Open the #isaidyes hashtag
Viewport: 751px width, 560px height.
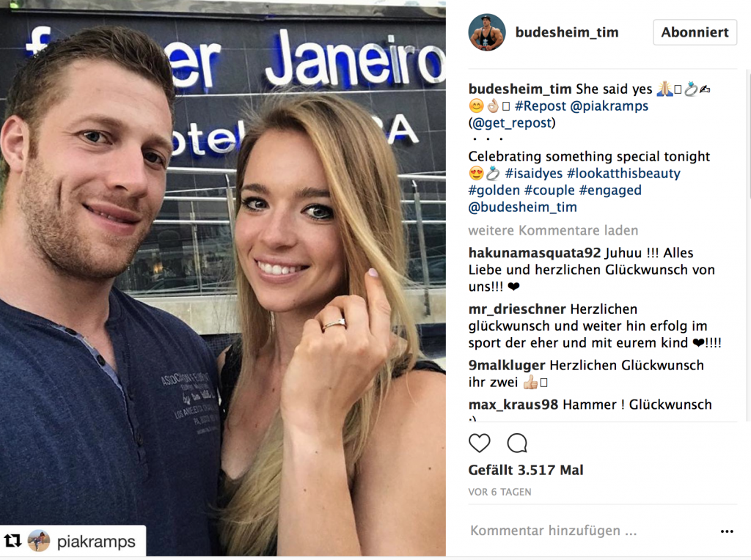click(534, 173)
